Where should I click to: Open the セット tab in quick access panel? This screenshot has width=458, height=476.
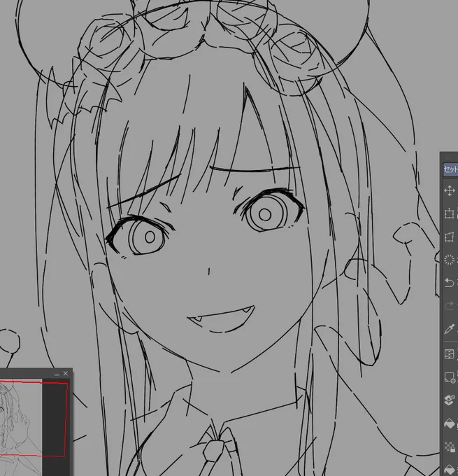click(x=451, y=169)
